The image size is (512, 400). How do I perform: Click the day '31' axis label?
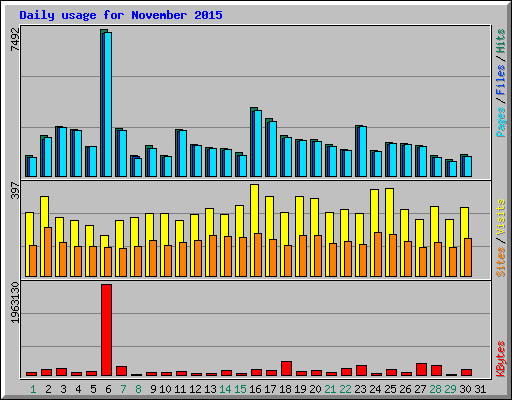(480, 389)
